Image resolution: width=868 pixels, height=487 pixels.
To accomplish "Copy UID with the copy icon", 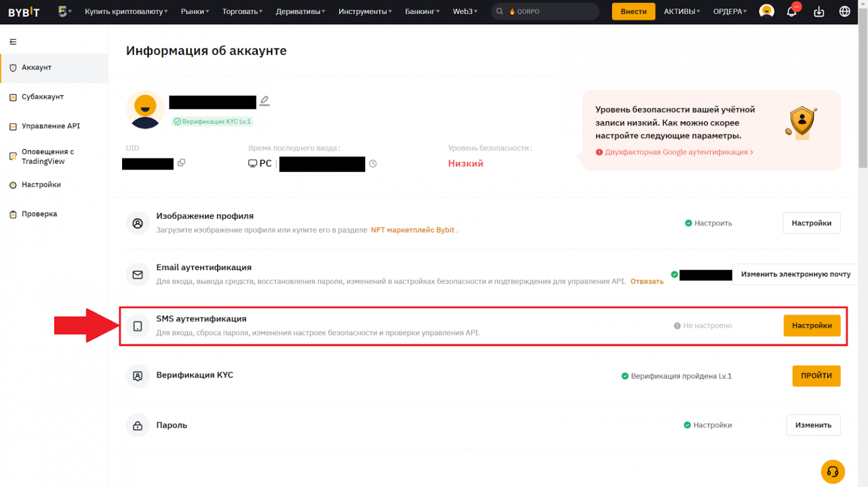I will (x=181, y=163).
